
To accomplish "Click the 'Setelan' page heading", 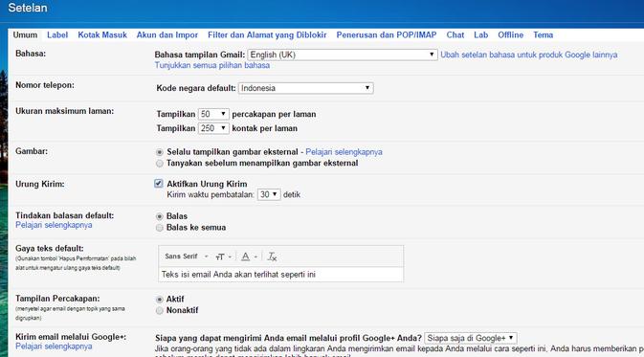I will pos(28,8).
